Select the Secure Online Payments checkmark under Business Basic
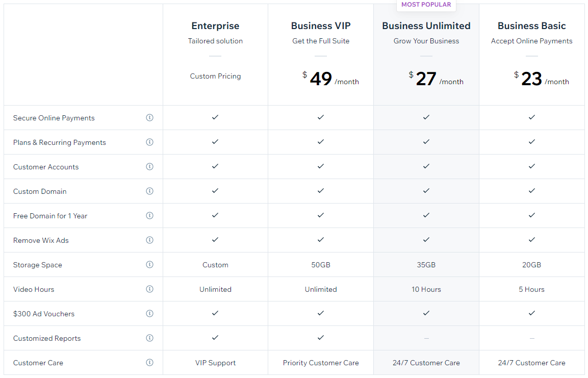The image size is (588, 378). coord(531,117)
